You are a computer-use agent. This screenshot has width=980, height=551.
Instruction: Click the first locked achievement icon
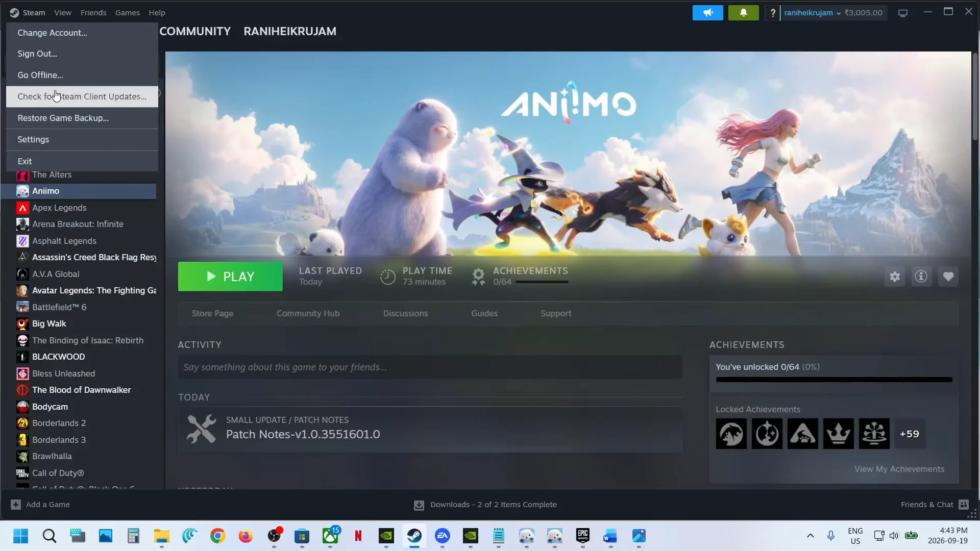pyautogui.click(x=731, y=434)
